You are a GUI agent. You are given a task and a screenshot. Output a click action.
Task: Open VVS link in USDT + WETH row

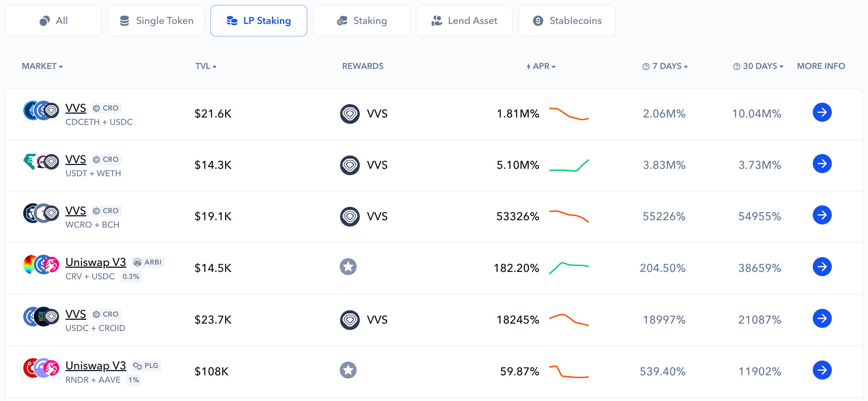pos(76,159)
